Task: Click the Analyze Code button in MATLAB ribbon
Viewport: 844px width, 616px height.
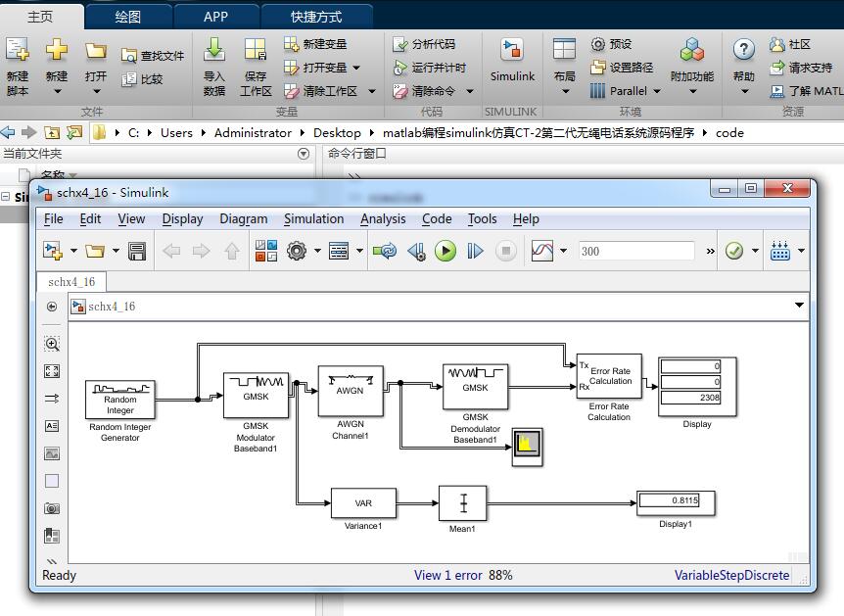Action: (x=424, y=44)
